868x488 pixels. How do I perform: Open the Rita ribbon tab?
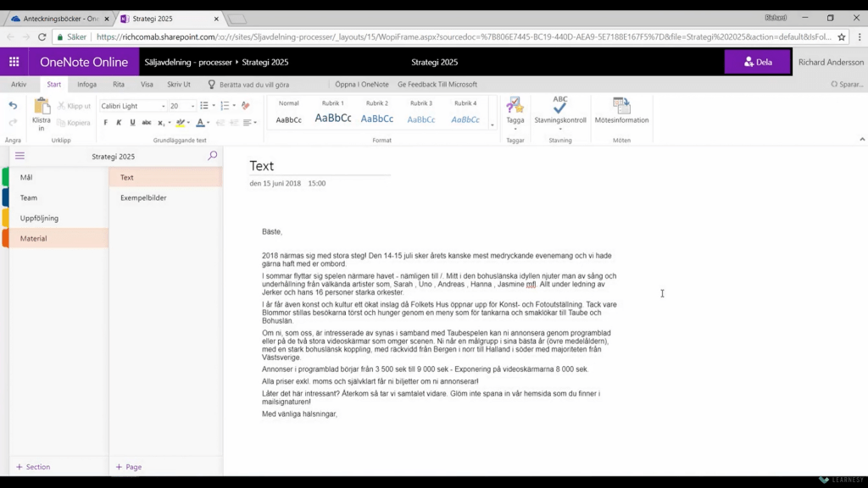(119, 85)
